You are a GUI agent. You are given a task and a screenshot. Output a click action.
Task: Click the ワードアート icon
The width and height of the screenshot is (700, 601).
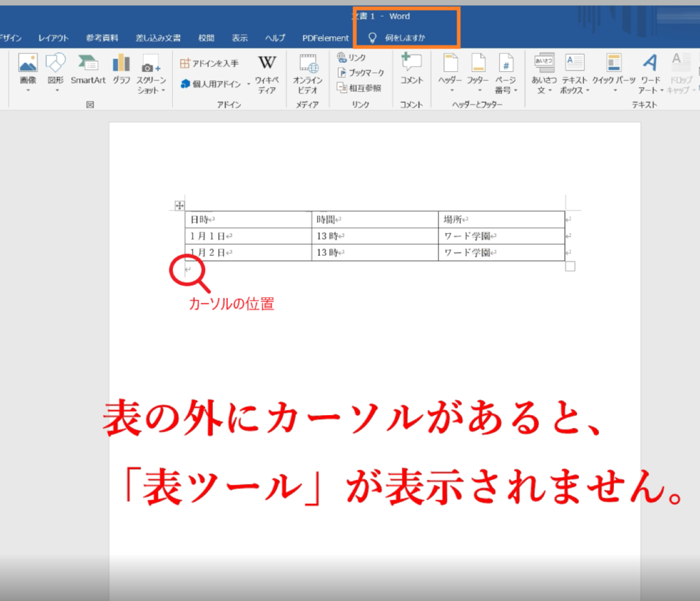click(650, 72)
